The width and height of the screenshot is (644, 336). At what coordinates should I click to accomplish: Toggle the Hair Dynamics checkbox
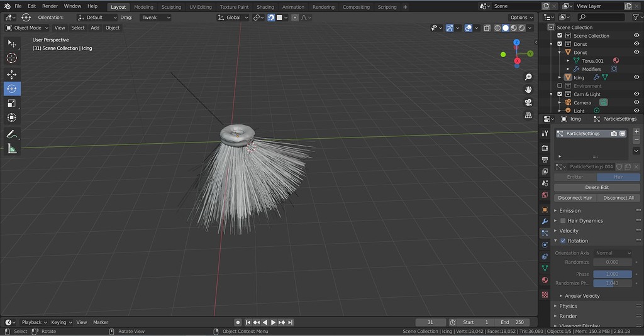563,220
